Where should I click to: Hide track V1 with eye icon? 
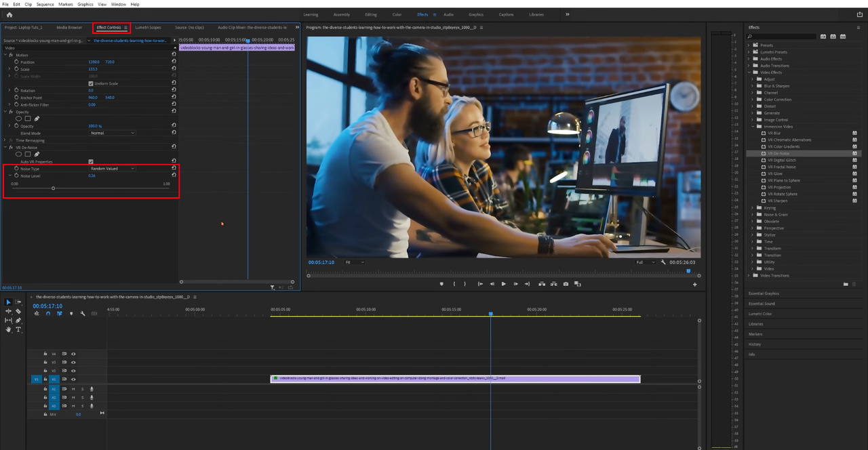tap(73, 380)
